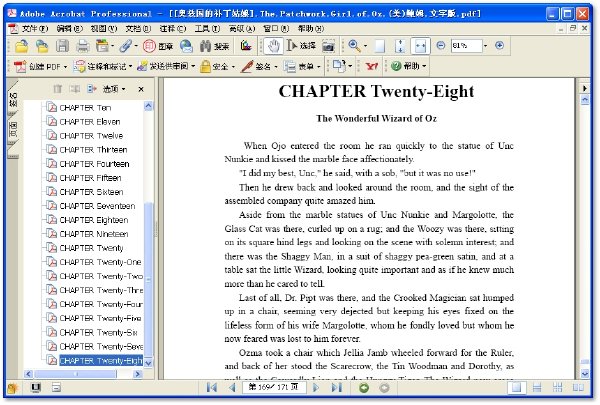Switch to Single Page layout
600x405 pixels.
pyautogui.click(x=516, y=388)
